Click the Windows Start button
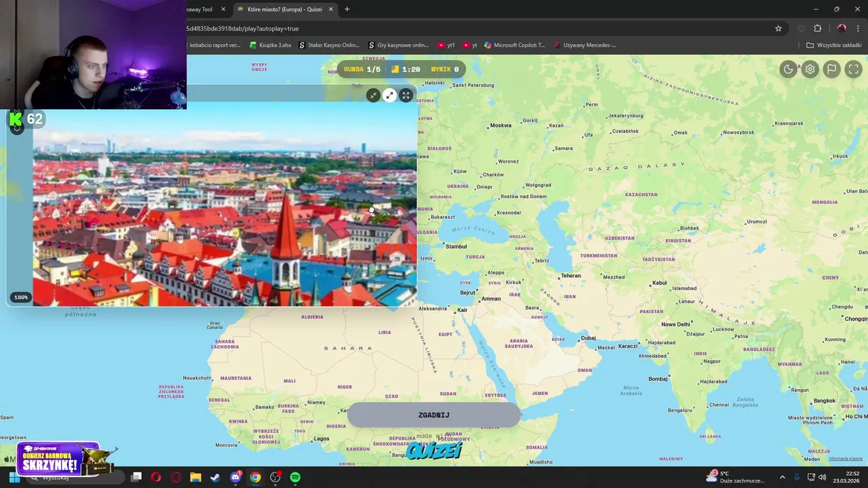This screenshot has height=488, width=868. click(14, 477)
